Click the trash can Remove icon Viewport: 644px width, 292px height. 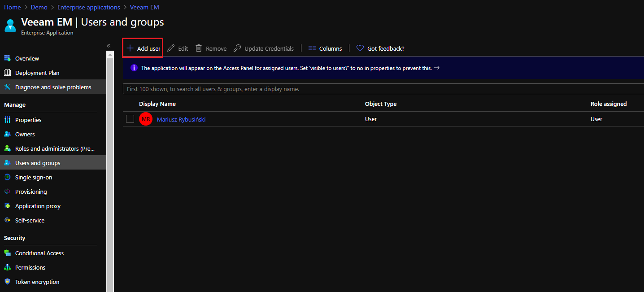point(199,48)
